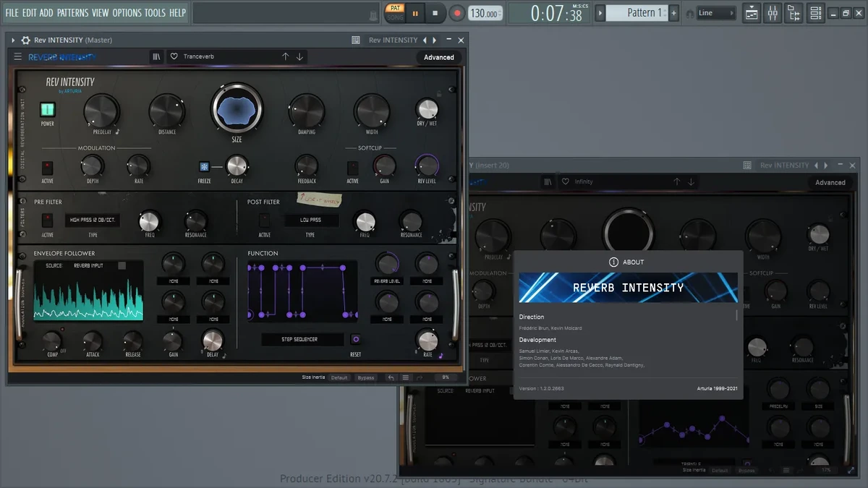Click the Size knob display in Master plugin
The image size is (868, 488).
(237, 108)
